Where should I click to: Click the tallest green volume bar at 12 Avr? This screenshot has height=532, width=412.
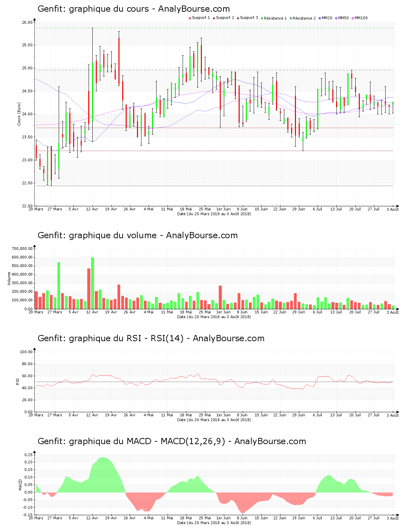(92, 283)
